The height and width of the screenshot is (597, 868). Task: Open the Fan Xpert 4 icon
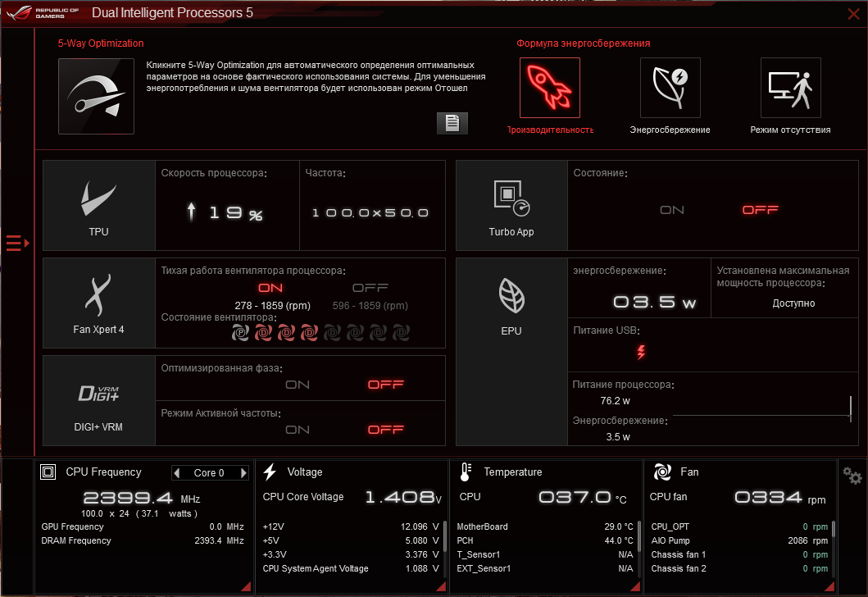98,294
